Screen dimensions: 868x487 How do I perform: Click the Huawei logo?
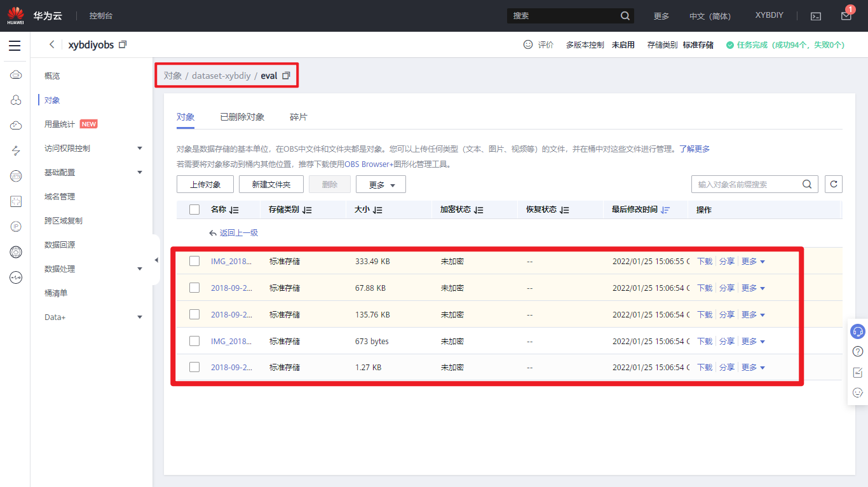(x=15, y=15)
